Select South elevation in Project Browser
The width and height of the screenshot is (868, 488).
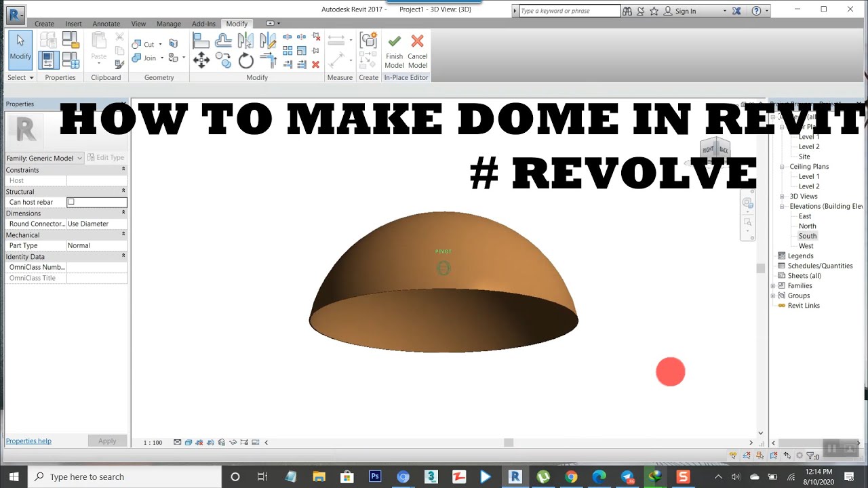[808, 236]
